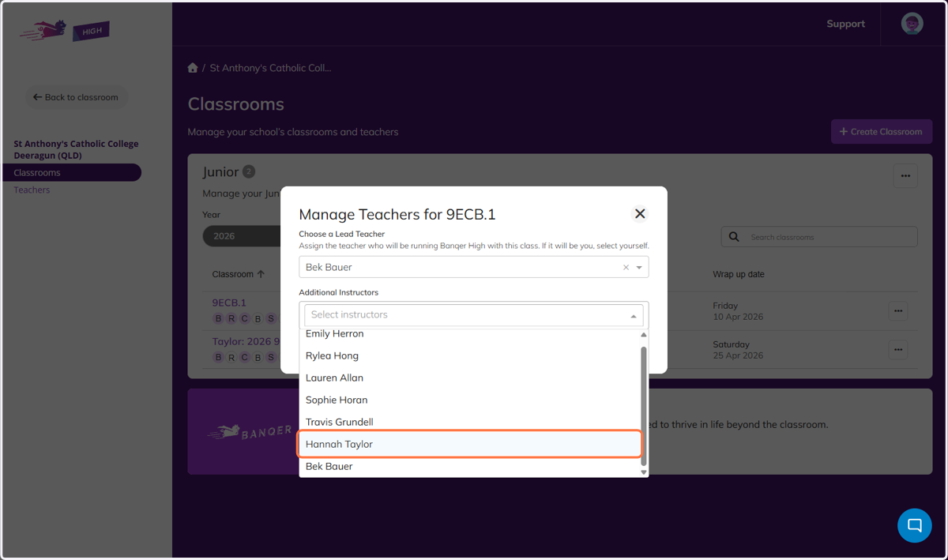Clear the Bek Bauer lead teacher selection
The width and height of the screenshot is (948, 560).
coord(626,268)
